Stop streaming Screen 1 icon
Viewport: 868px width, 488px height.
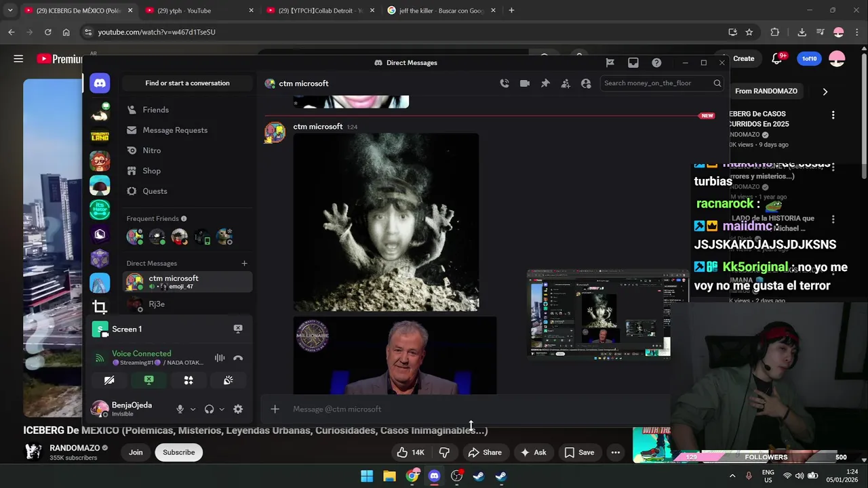pyautogui.click(x=238, y=329)
